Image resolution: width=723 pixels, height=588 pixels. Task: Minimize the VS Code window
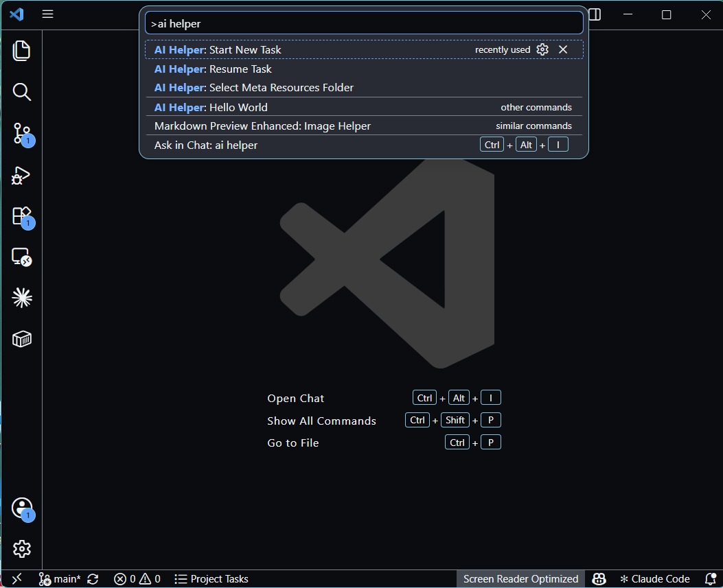(628, 14)
